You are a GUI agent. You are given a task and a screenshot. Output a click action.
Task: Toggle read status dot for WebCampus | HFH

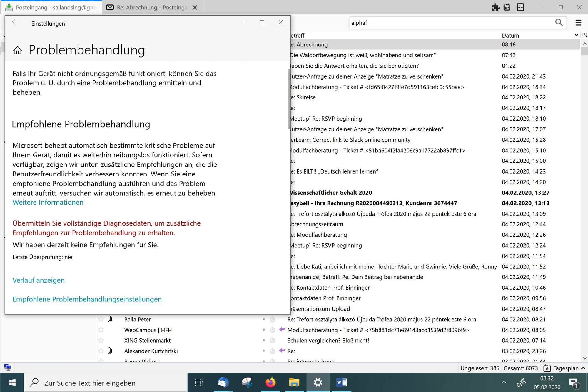[264, 330]
